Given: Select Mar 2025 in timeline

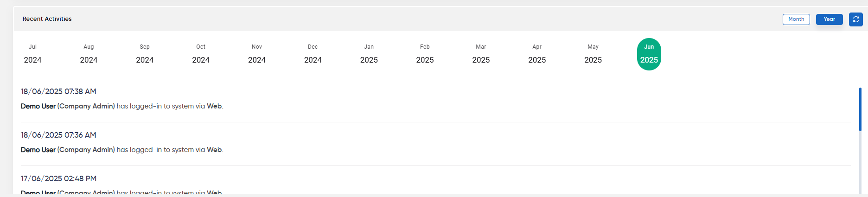Looking at the screenshot, I should coord(481,54).
